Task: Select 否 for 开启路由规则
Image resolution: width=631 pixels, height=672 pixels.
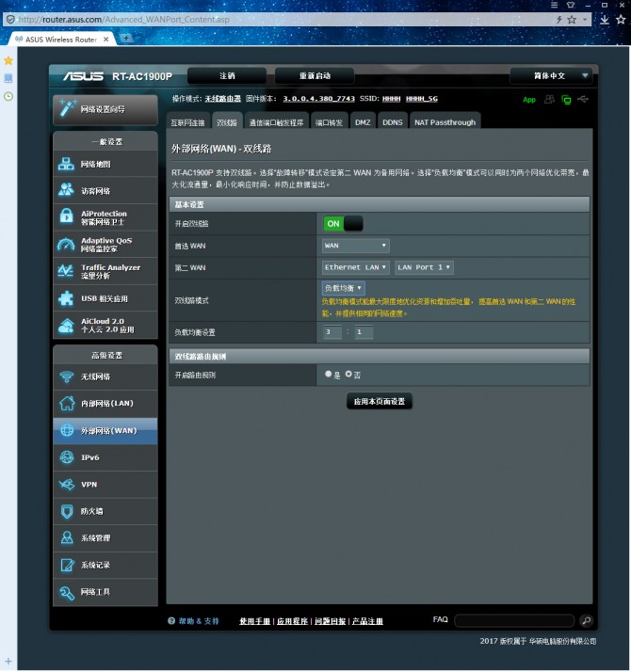Action: [348, 374]
